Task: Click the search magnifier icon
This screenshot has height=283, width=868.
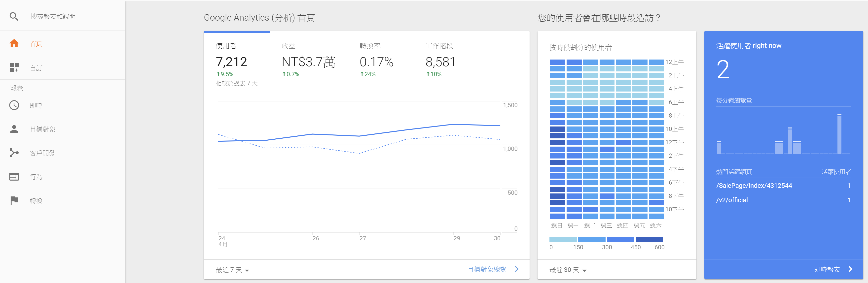Action: tap(14, 16)
